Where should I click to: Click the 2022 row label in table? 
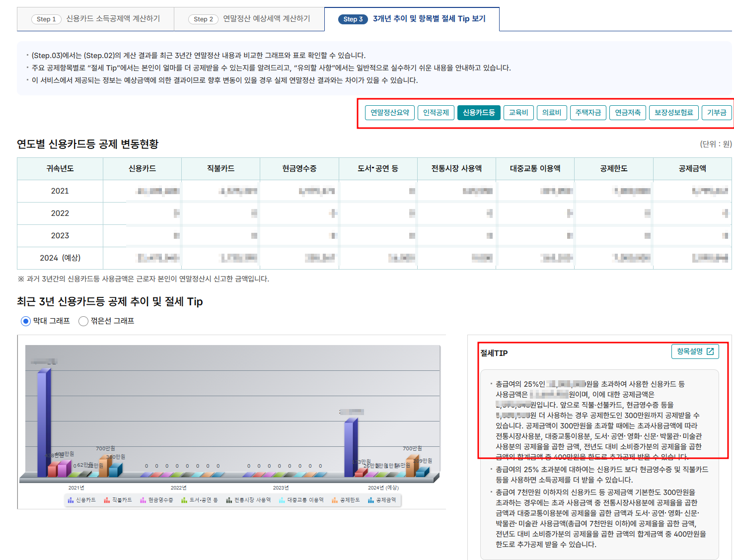(x=60, y=213)
